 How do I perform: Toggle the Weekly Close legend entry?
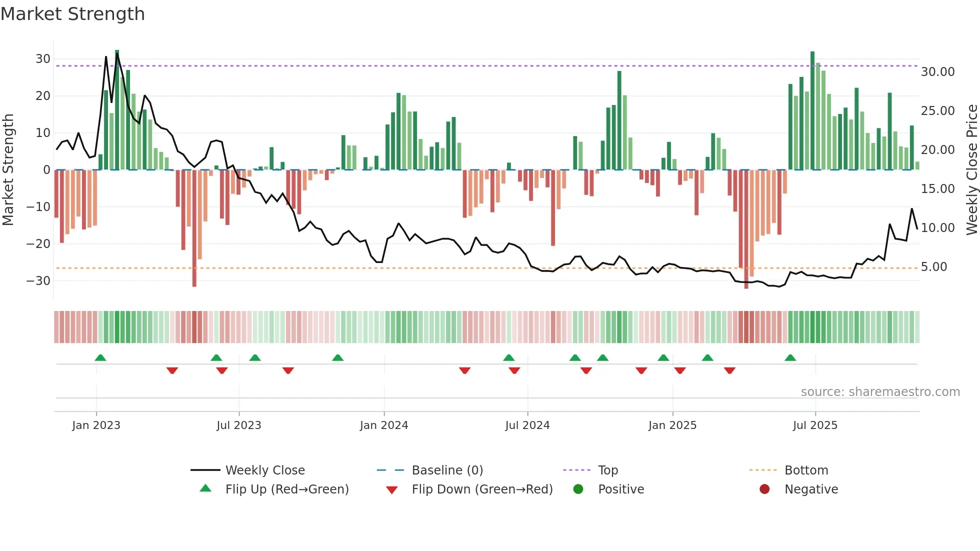264,470
